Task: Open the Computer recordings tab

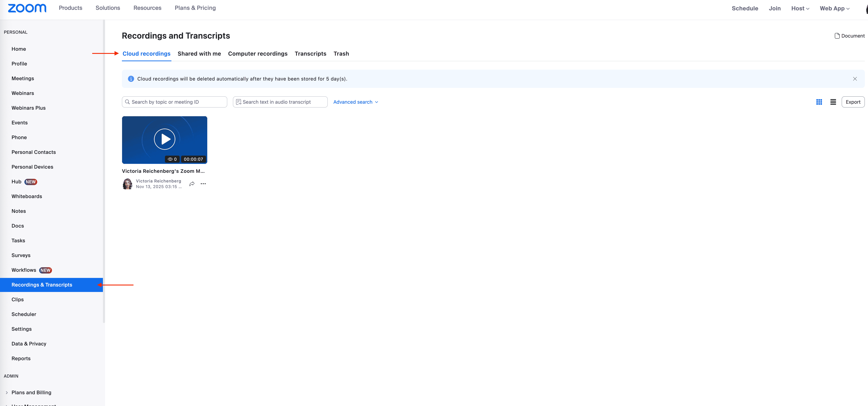Action: (x=257, y=54)
